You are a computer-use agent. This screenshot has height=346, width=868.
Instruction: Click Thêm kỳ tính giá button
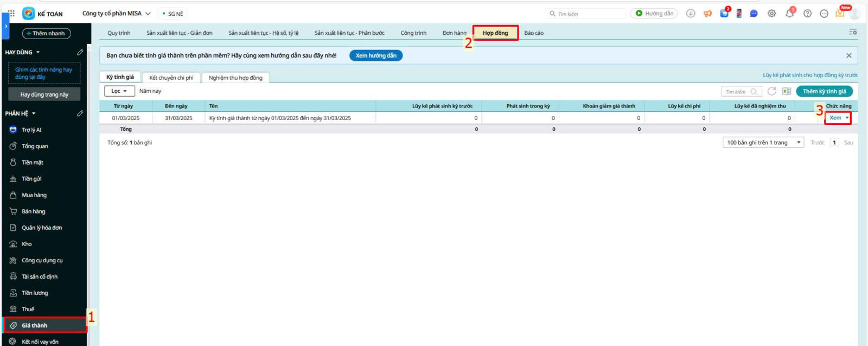tap(824, 91)
